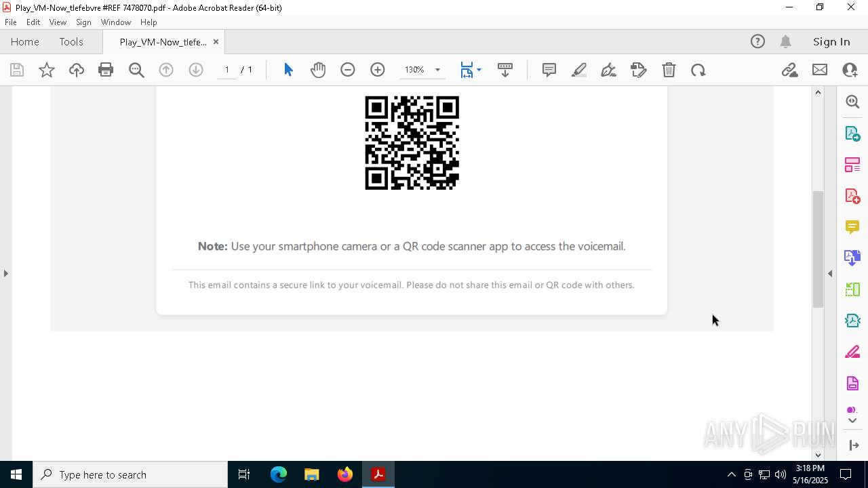This screenshot has height=488, width=868.
Task: Open the Sign menu
Action: click(x=83, y=22)
